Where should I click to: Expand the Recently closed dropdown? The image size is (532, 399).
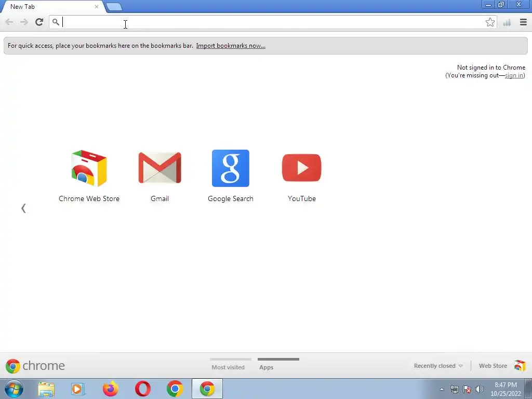point(438,366)
